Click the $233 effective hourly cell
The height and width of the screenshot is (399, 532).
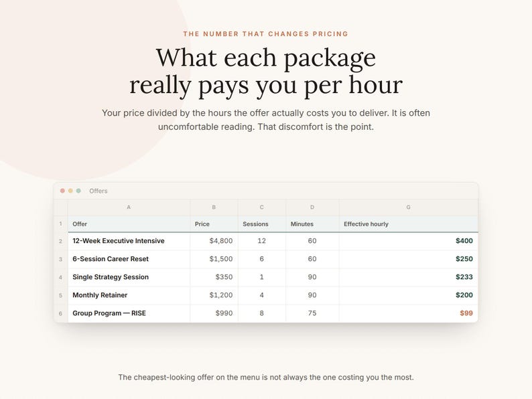coord(409,277)
